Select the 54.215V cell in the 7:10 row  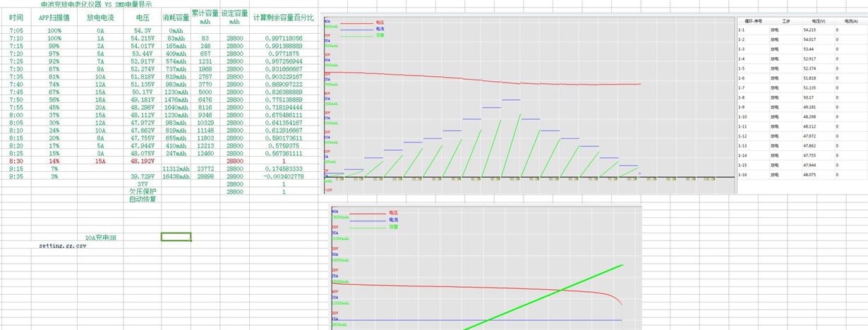tap(142, 38)
